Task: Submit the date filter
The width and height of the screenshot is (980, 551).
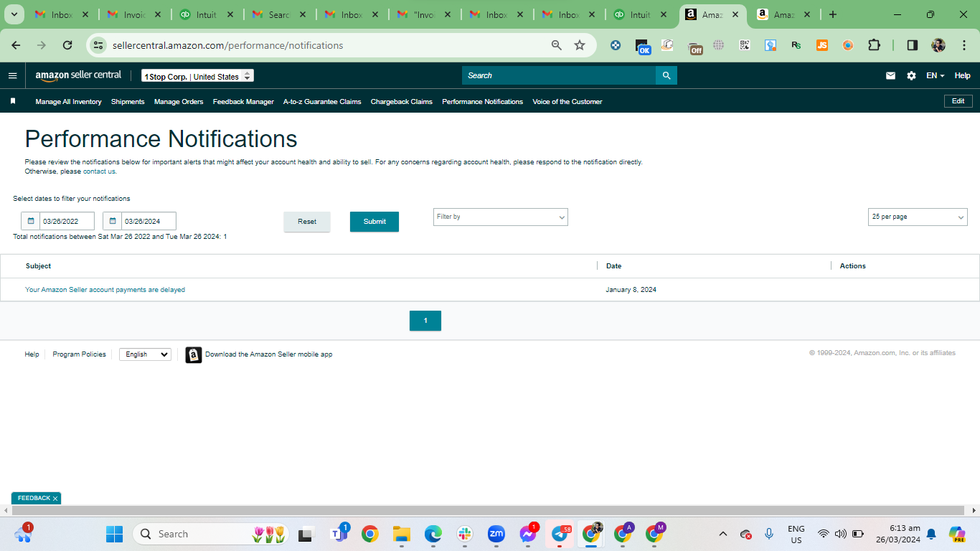Action: tap(374, 222)
